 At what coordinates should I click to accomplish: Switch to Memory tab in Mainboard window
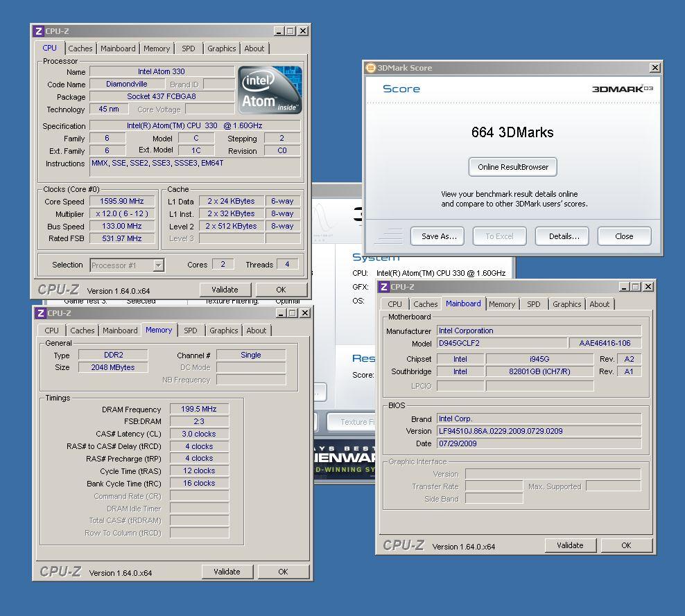coord(502,304)
